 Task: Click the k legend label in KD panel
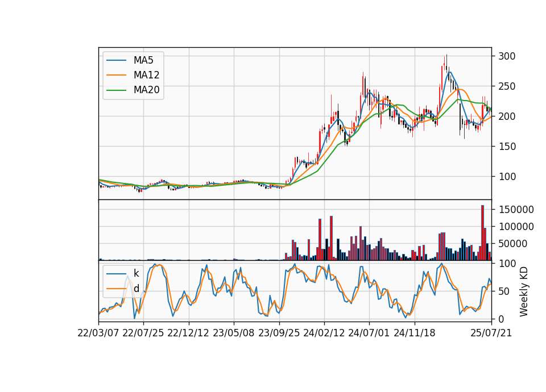coord(136,273)
